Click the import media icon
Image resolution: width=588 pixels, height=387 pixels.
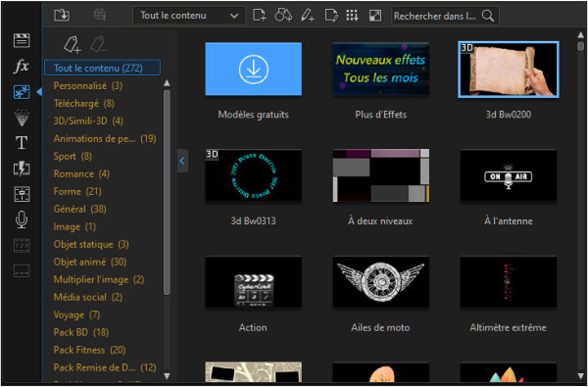tap(62, 16)
